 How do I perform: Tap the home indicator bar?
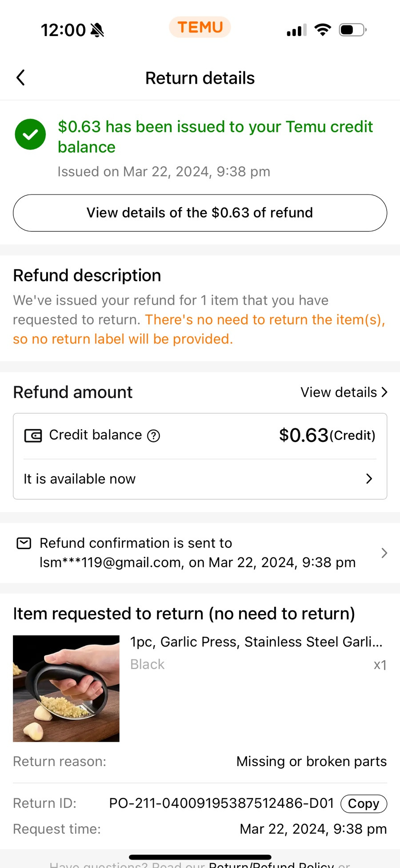(x=200, y=857)
